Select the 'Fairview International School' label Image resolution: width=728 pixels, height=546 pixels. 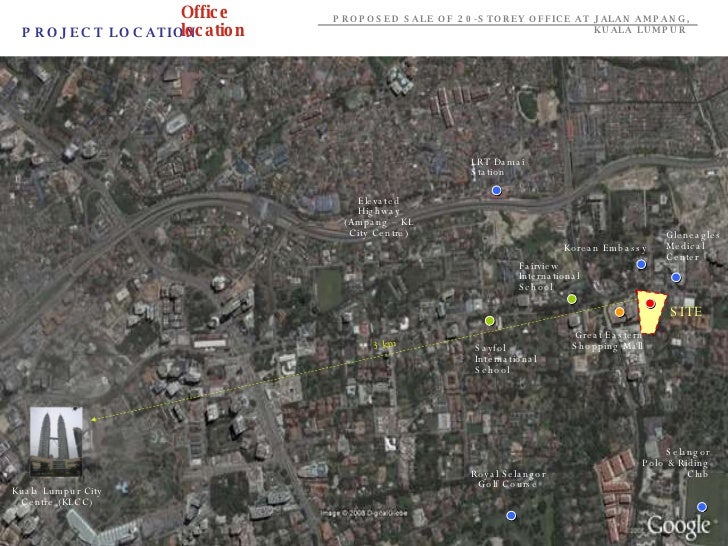tap(549, 276)
